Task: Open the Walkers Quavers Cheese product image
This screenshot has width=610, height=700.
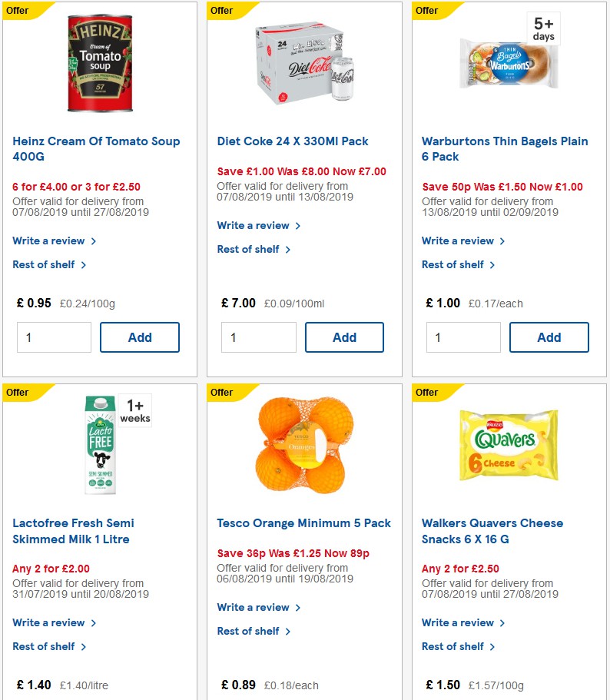Action: tap(509, 444)
